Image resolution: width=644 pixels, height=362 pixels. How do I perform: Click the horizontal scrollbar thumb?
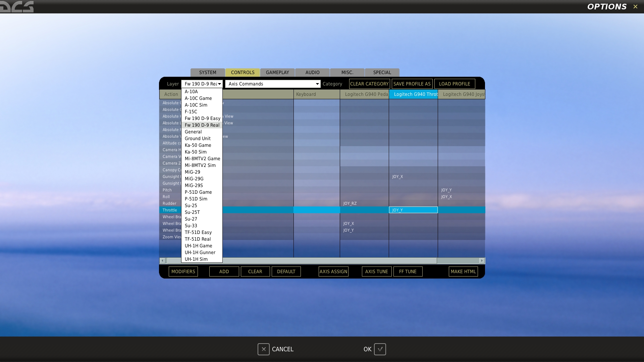pos(302,260)
